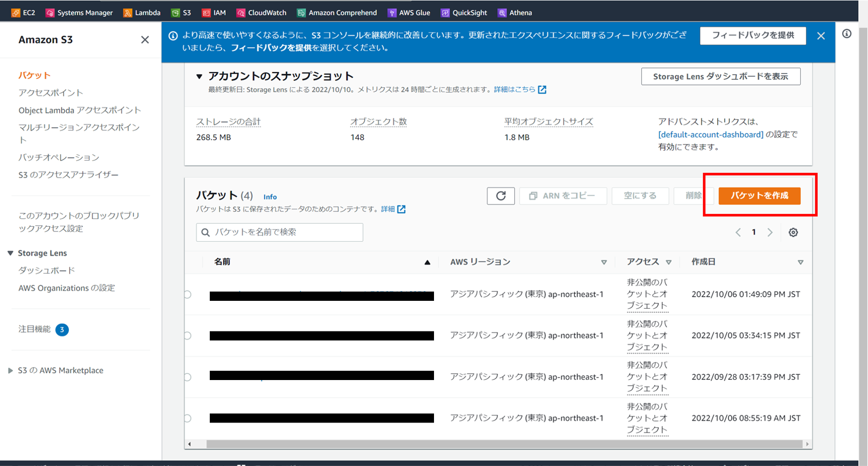Collapse the Storage Lens sidebar section
This screenshot has width=868, height=466.
pyautogui.click(x=10, y=253)
